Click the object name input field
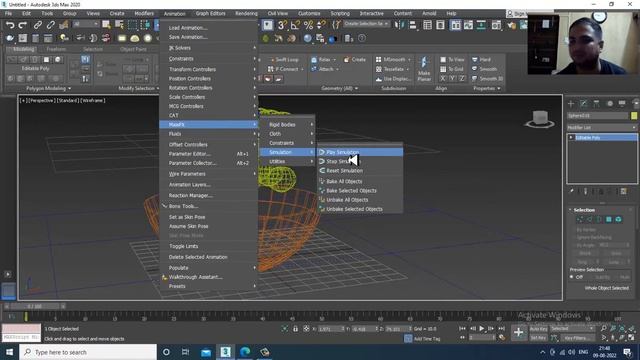Viewport: 640px width, 360px height. pyautogui.click(x=598, y=116)
